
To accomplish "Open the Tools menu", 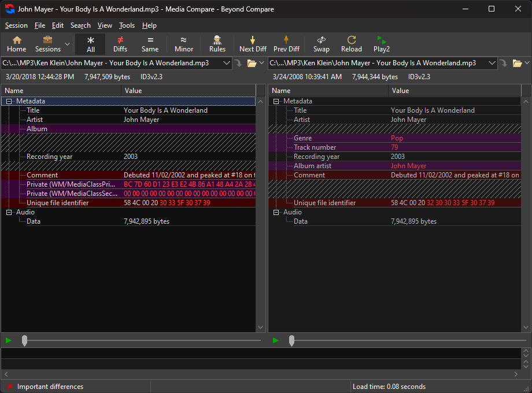I will [x=127, y=25].
